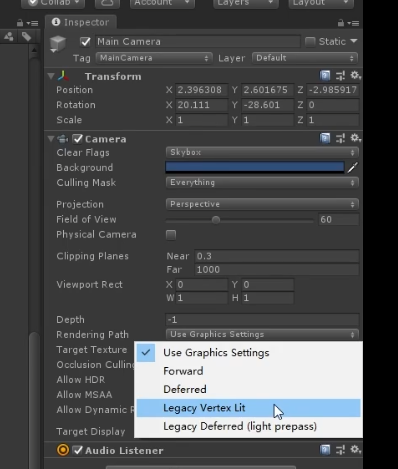The width and height of the screenshot is (398, 469).
Task: Click the Audio Listener component icon
Action: tap(63, 450)
